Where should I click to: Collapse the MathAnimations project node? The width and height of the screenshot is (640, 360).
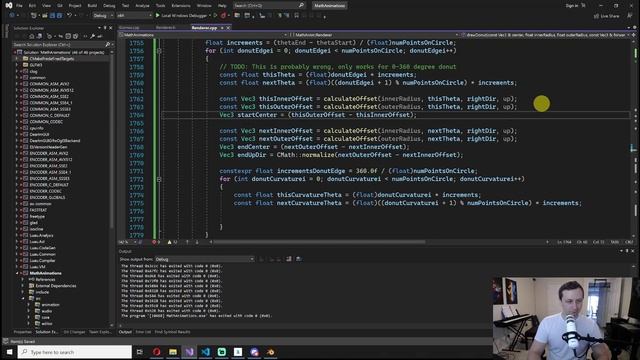18,273
